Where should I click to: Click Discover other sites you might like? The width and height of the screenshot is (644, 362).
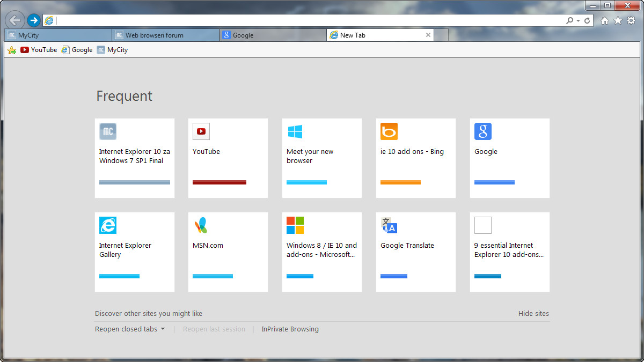tap(149, 314)
